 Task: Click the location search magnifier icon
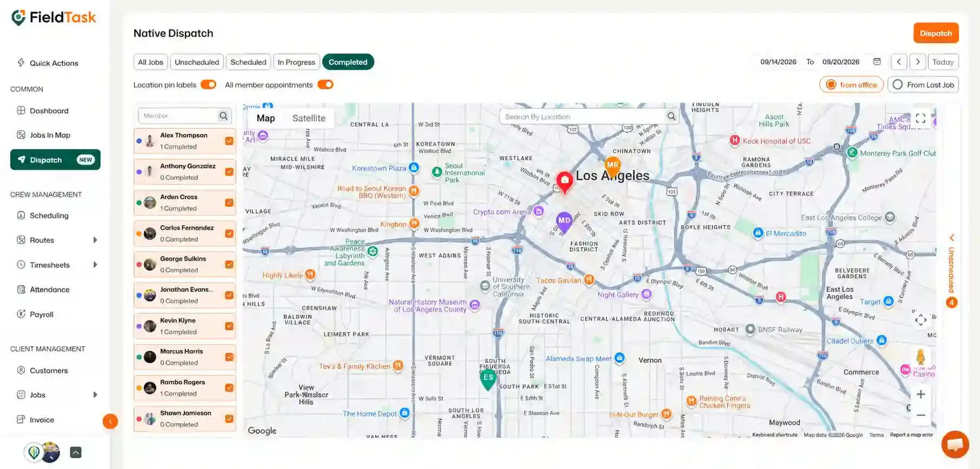(671, 117)
